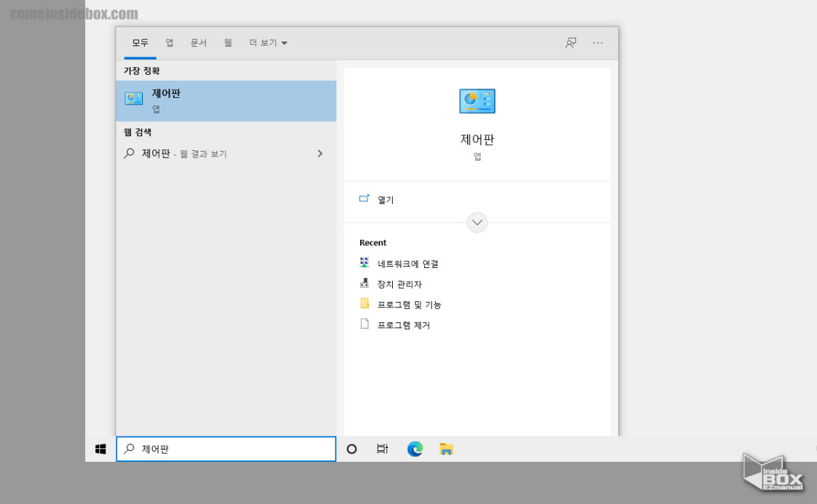817x504 pixels.
Task: Click inside the taskbar search input field
Action: click(x=226, y=449)
